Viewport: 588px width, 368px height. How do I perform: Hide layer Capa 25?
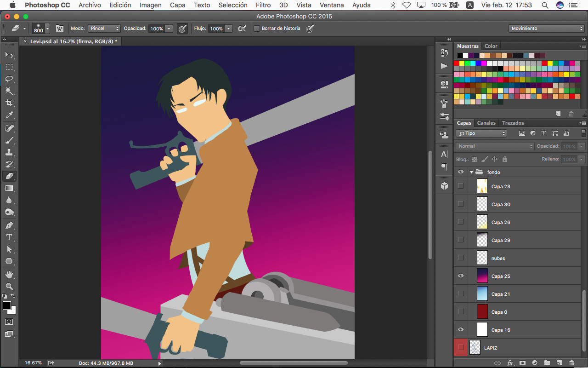[461, 276]
